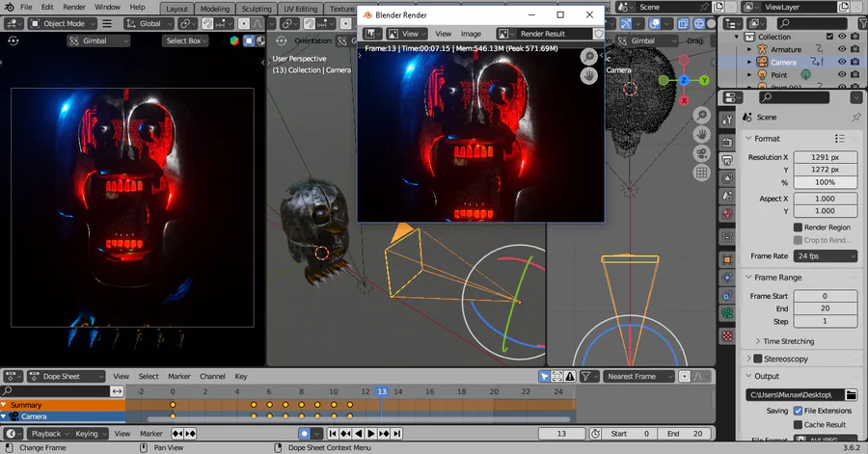Switch to the Sculpting workspace tab

tap(256, 9)
